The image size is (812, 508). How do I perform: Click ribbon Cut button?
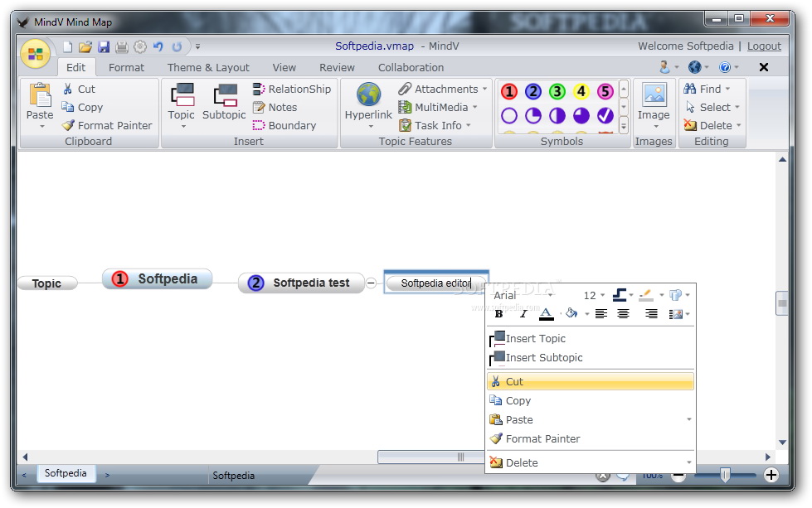click(x=79, y=89)
